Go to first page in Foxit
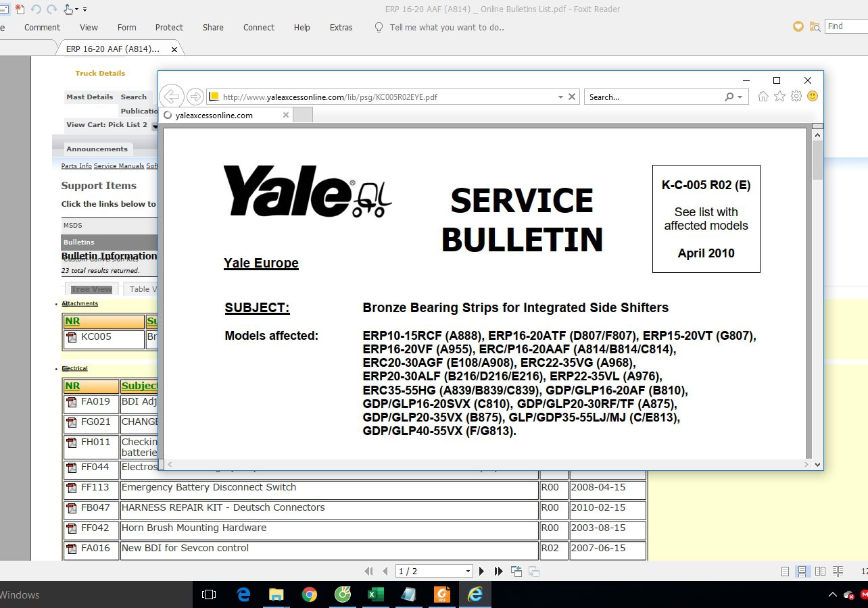The image size is (868, 608). (368, 571)
